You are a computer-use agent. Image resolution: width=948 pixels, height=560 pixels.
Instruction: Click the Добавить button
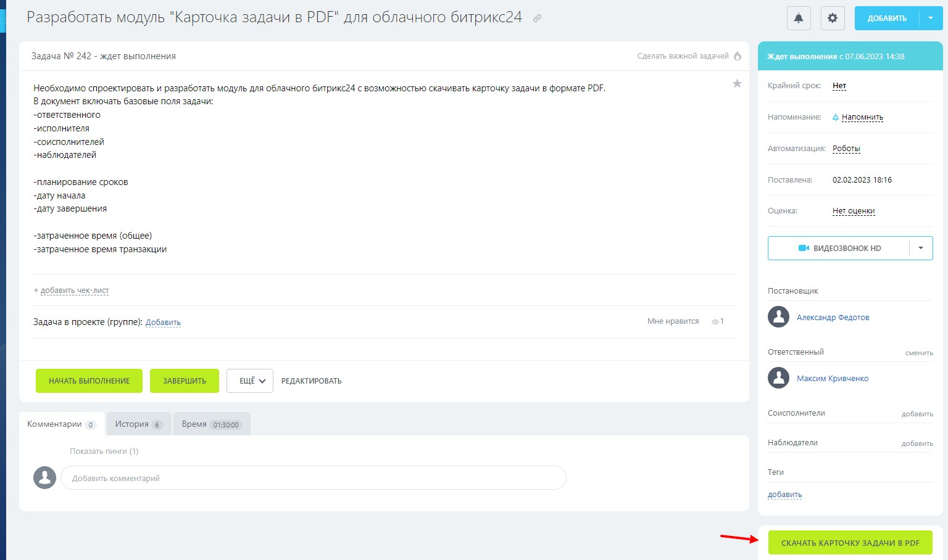click(887, 18)
